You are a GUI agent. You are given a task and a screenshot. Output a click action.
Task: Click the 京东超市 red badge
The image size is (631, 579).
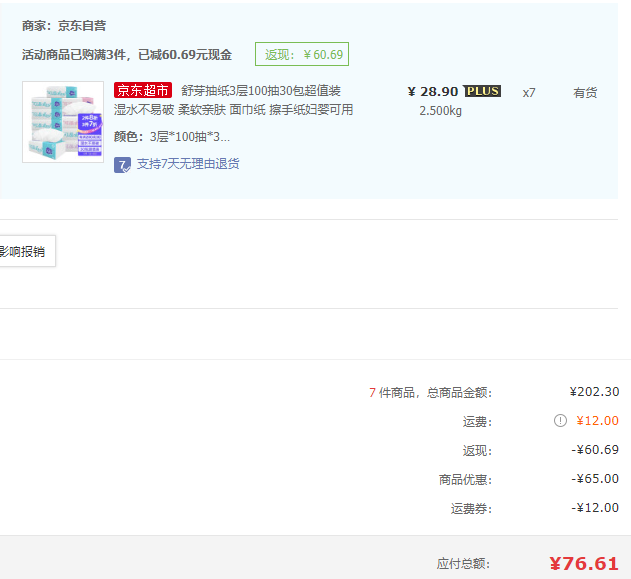143,90
